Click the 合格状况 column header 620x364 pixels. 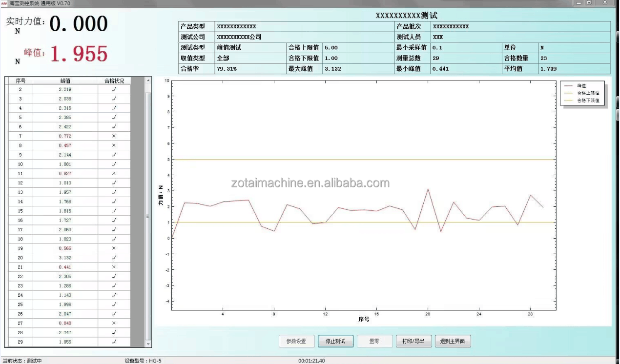114,81
